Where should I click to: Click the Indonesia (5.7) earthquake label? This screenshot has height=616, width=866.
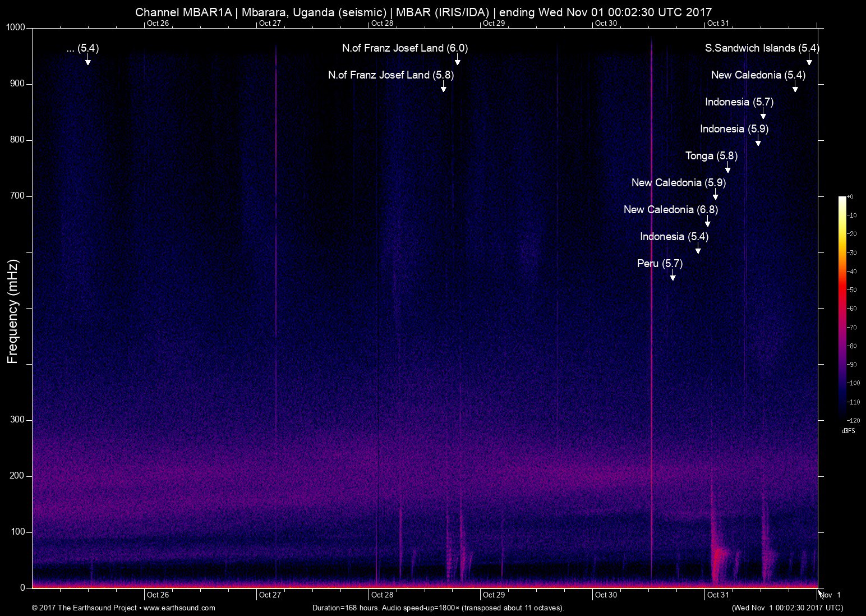click(739, 102)
